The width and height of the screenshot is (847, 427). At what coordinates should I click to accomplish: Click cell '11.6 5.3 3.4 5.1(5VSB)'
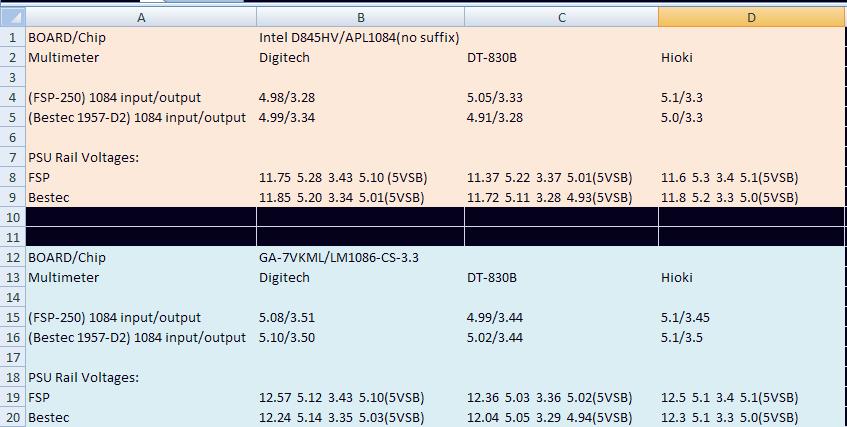[752, 177]
